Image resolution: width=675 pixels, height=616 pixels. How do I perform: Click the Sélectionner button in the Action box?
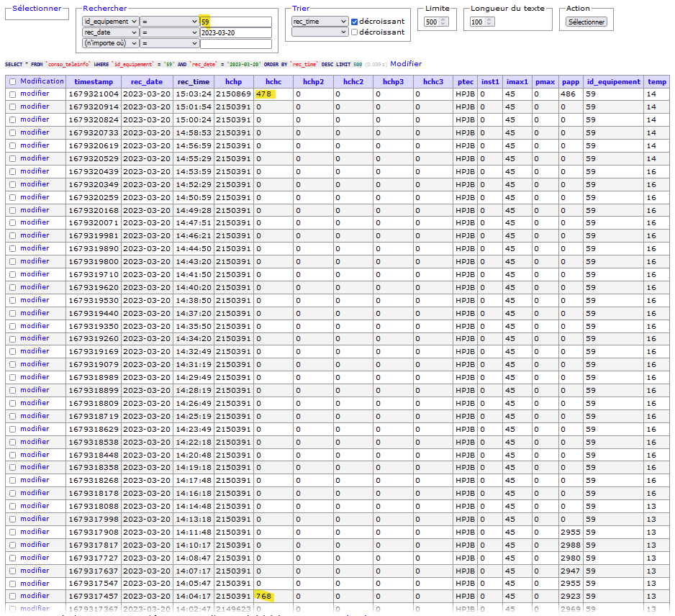click(586, 22)
